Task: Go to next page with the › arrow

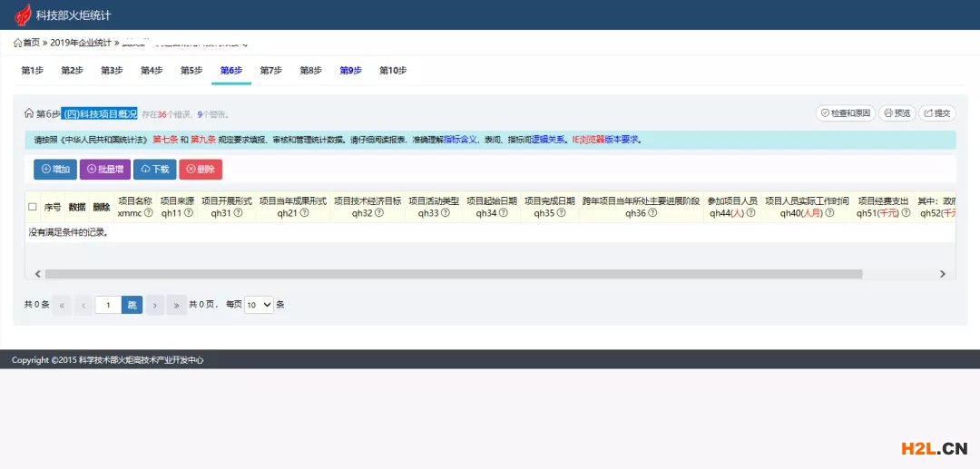Action: pos(155,305)
